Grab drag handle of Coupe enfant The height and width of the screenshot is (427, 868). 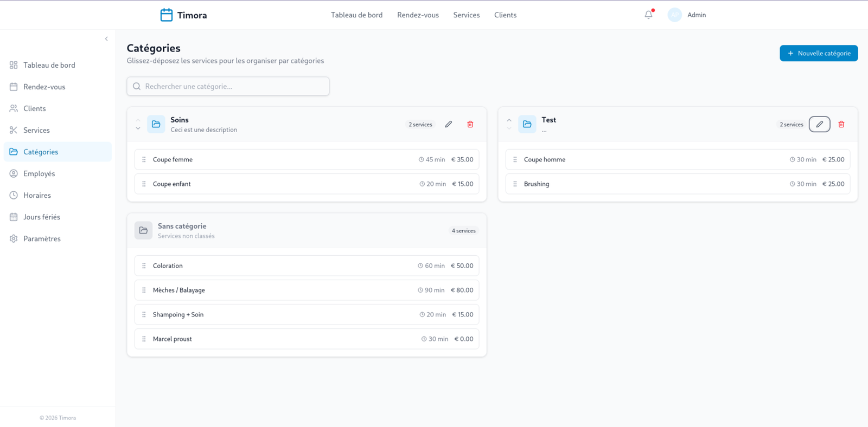[144, 184]
